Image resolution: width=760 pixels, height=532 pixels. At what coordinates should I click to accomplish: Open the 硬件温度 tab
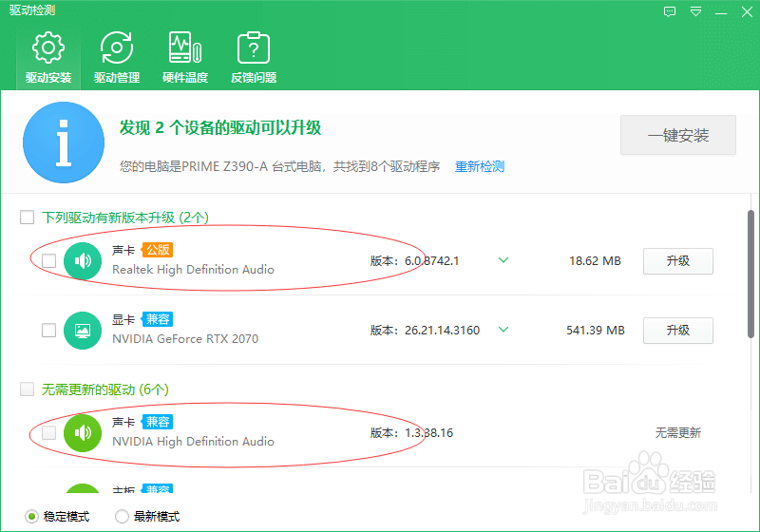[185, 57]
